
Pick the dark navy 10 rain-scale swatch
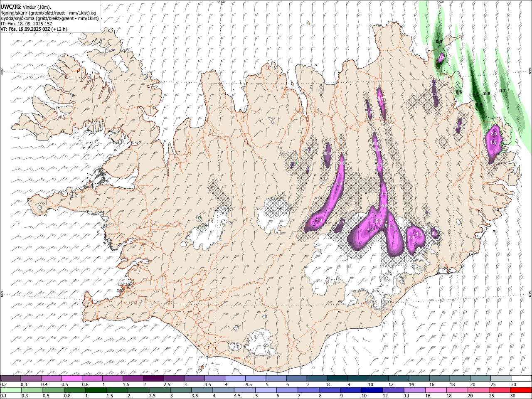point(372,390)
